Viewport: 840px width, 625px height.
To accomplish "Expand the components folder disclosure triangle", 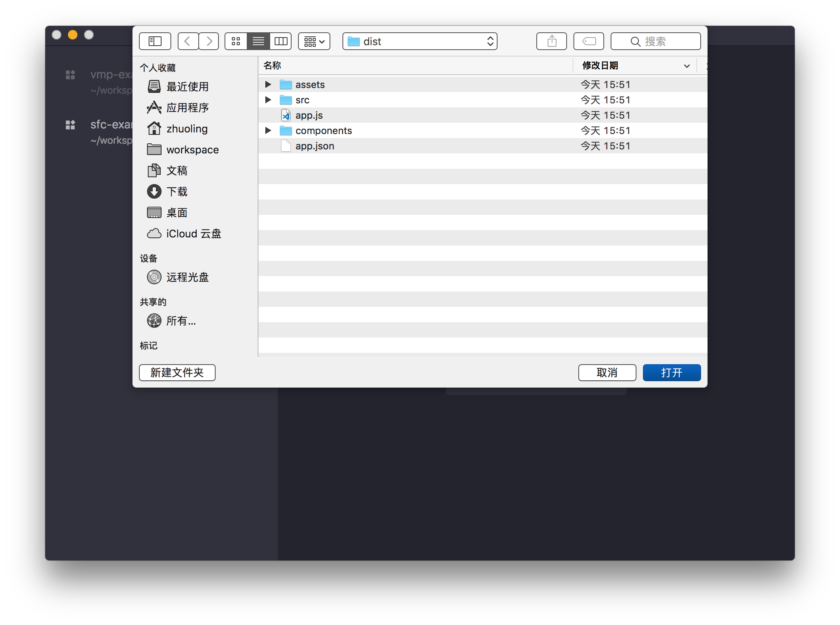I will coord(268,130).
